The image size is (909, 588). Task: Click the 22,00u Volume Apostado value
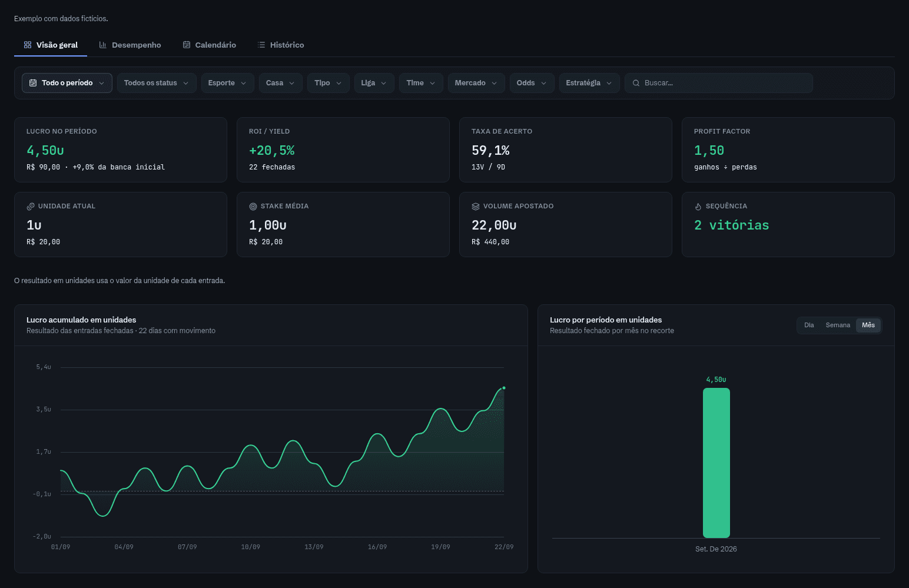click(x=494, y=225)
